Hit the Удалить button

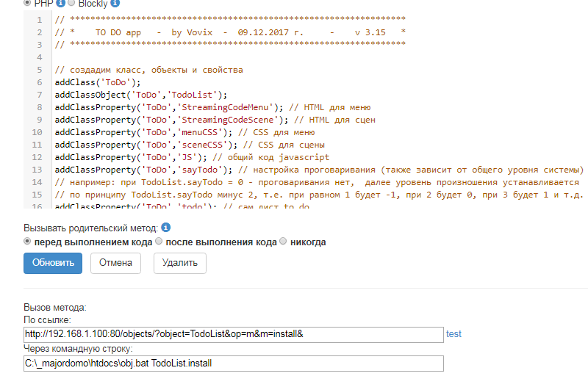coord(179,263)
